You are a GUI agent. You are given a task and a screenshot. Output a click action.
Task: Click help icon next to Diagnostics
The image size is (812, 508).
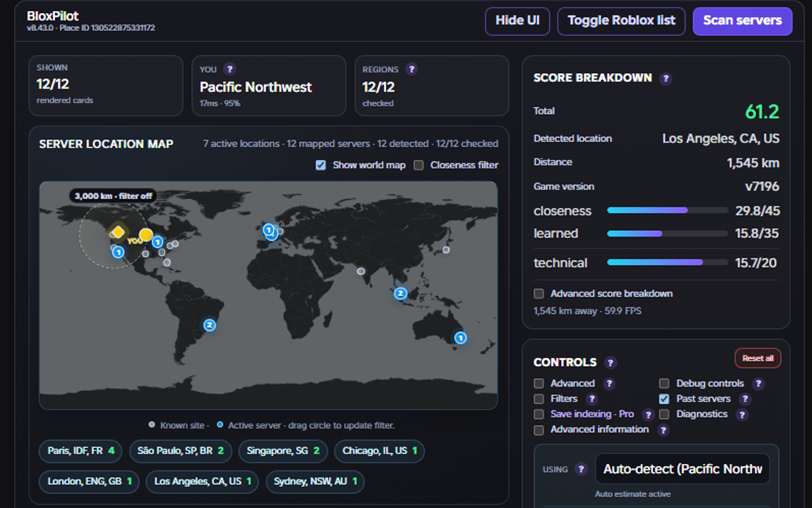(742, 414)
